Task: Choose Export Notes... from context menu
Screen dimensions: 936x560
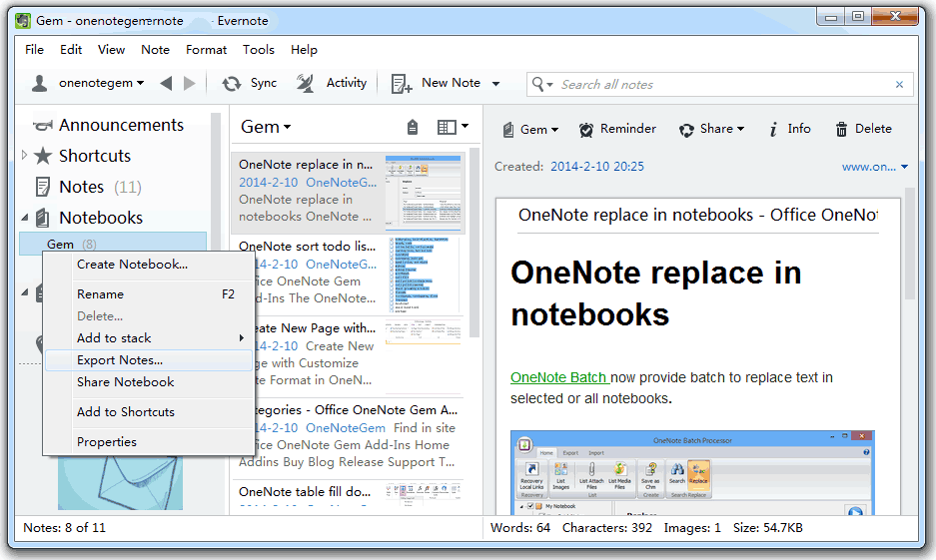Action: [x=149, y=360]
